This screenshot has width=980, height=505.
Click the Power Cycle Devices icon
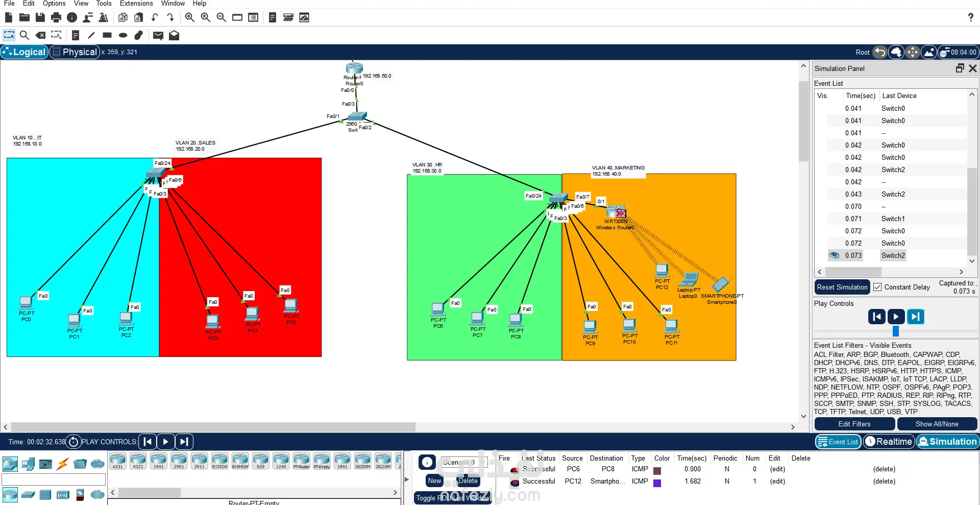[x=73, y=442]
